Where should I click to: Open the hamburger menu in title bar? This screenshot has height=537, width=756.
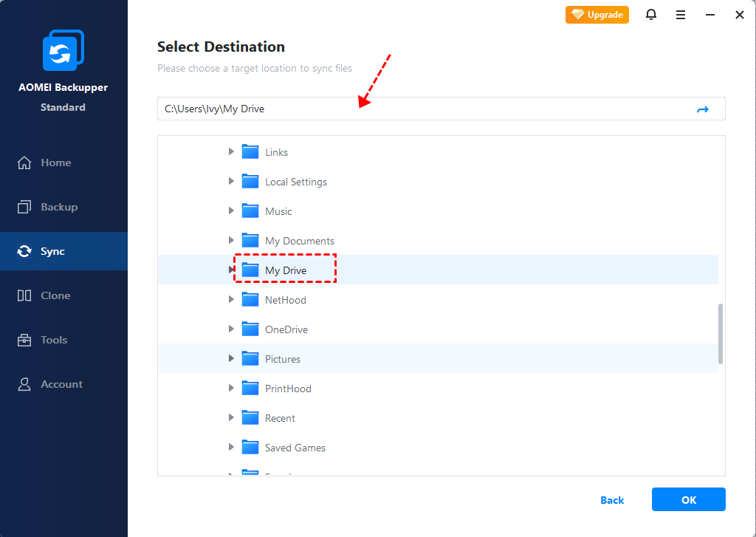[x=680, y=15]
